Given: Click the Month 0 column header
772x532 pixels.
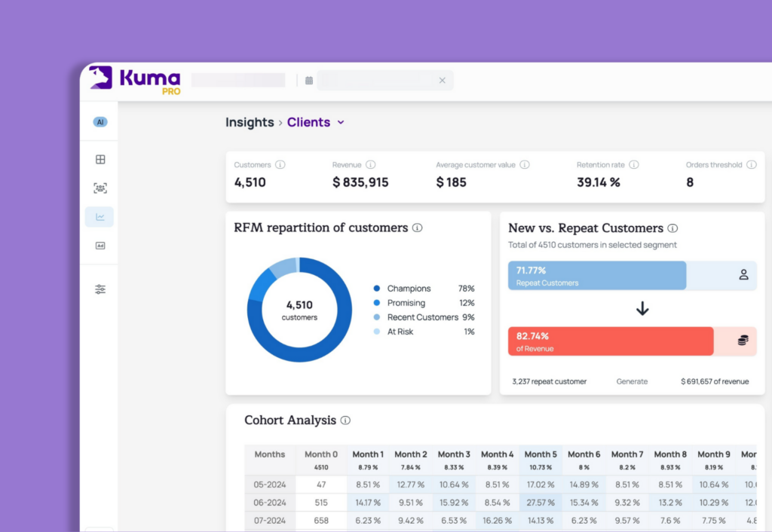Looking at the screenshot, I should click(321, 460).
